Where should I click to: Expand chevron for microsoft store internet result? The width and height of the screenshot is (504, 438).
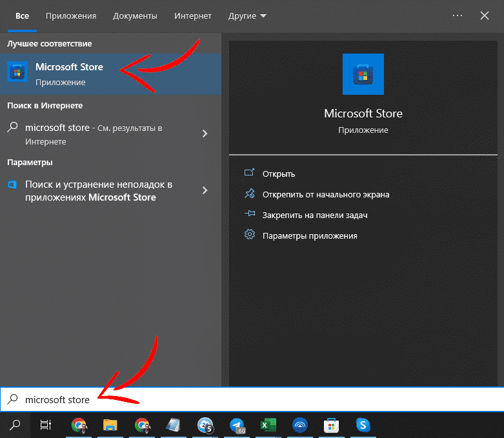205,134
